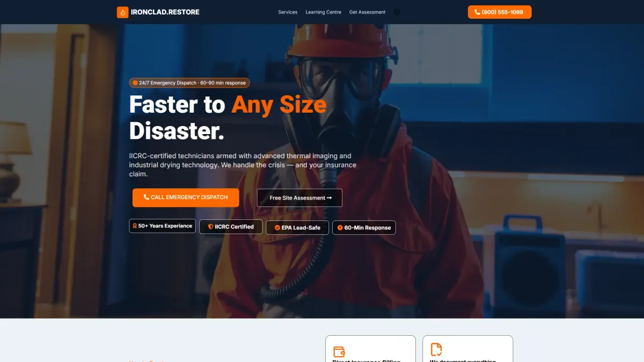Open the Learning Centre nav link

tap(323, 12)
